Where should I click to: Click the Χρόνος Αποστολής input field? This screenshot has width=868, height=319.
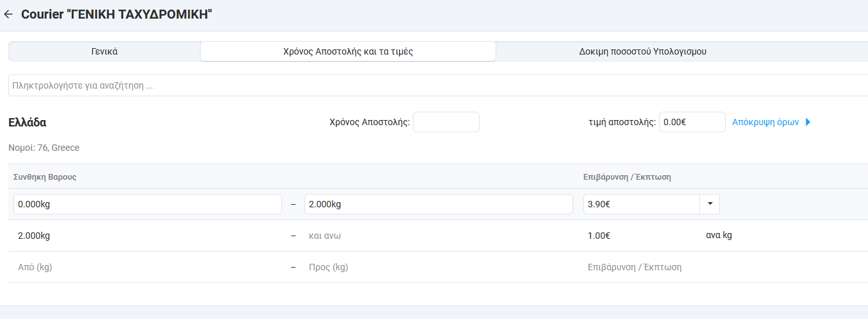(446, 122)
